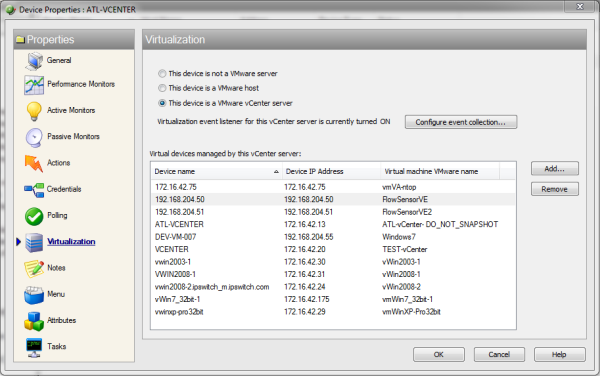600x376 pixels.
Task: Close the Device Properties dialog
Action: pos(580,6)
